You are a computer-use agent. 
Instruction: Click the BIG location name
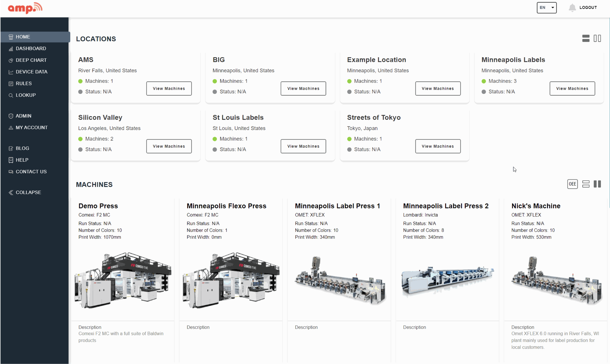[219, 60]
